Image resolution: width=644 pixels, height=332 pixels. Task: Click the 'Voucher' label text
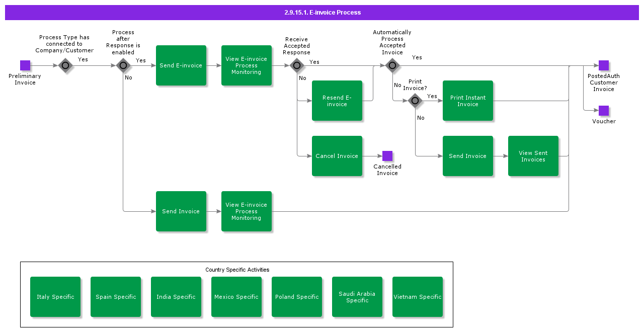tap(604, 121)
